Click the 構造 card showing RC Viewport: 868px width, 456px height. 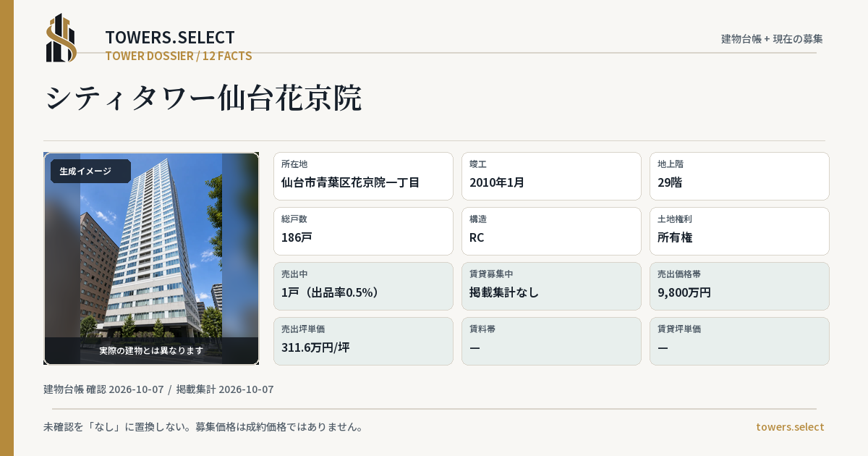(551, 231)
